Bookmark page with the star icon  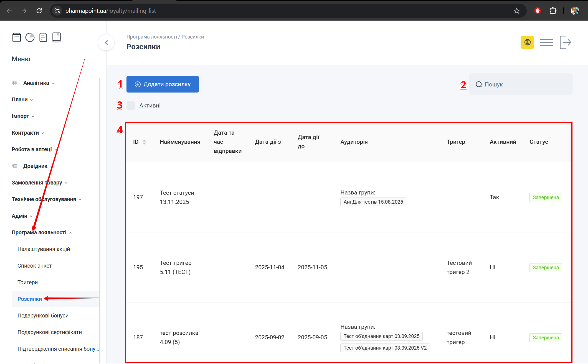coord(516,11)
